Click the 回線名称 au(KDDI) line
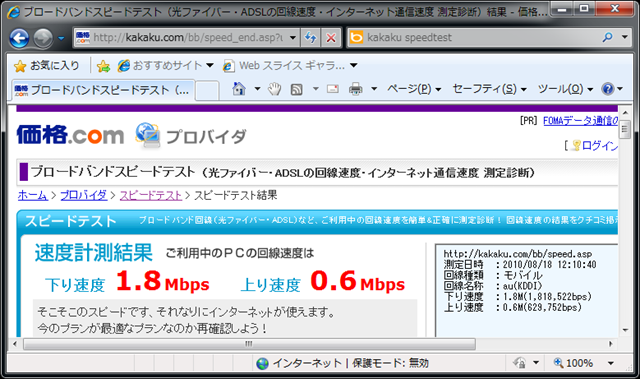Image resolution: width=640 pixels, height=379 pixels. coord(493,286)
